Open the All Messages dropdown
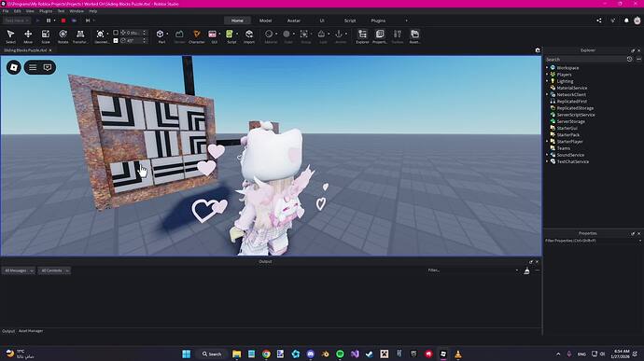Screen dimensions: 644x361 19,271
